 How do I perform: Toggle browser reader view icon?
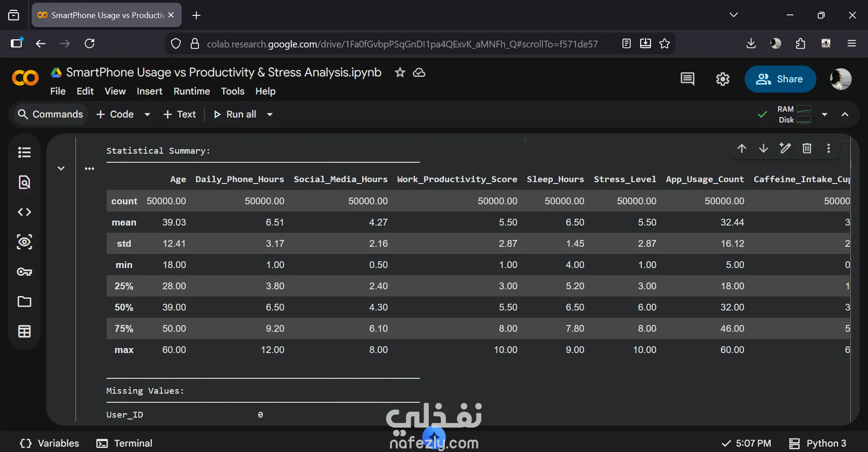[627, 43]
